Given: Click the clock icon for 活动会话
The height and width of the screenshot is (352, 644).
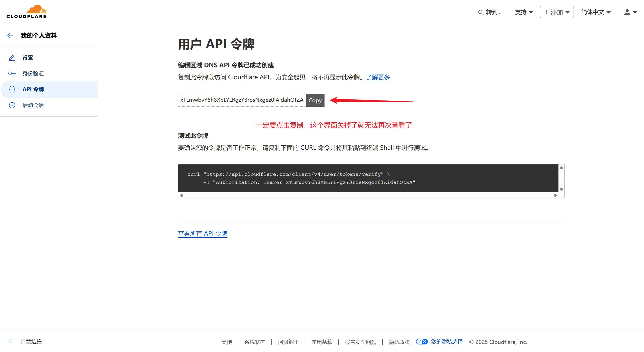Looking at the screenshot, I should 12,105.
